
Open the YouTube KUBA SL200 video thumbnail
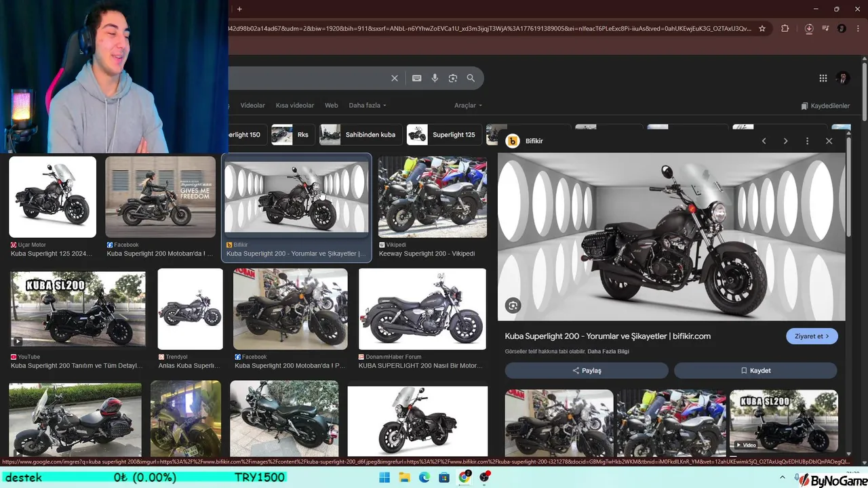pyautogui.click(x=77, y=310)
